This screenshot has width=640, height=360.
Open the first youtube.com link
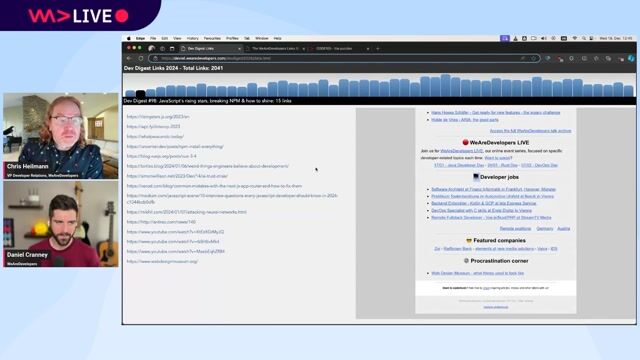click(x=175, y=232)
